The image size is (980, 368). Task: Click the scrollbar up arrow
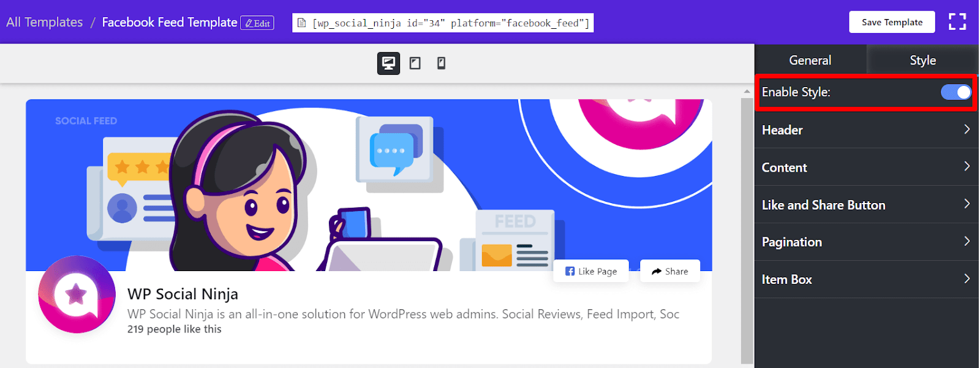tap(747, 91)
